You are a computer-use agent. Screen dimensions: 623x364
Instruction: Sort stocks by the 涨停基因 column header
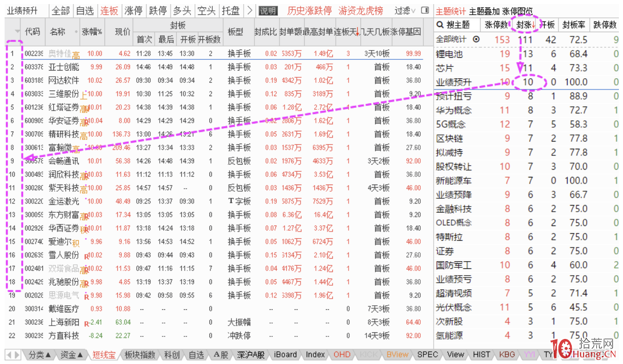click(406, 32)
